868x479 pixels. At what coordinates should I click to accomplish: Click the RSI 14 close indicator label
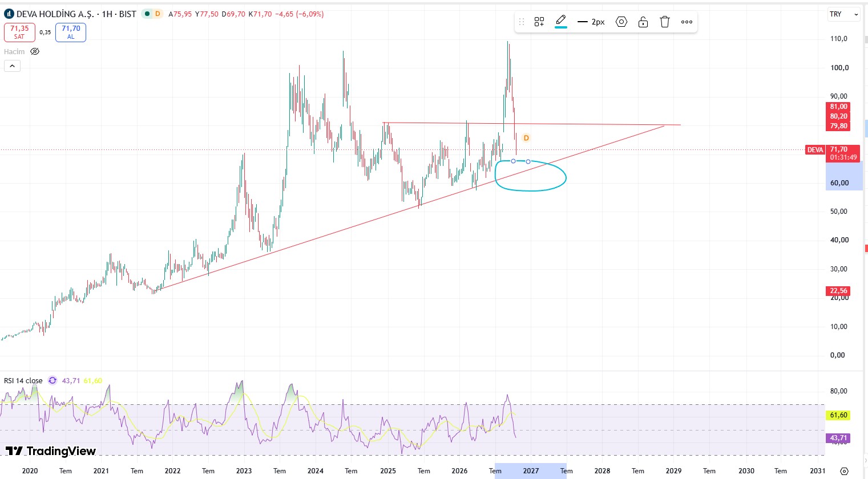pos(23,380)
